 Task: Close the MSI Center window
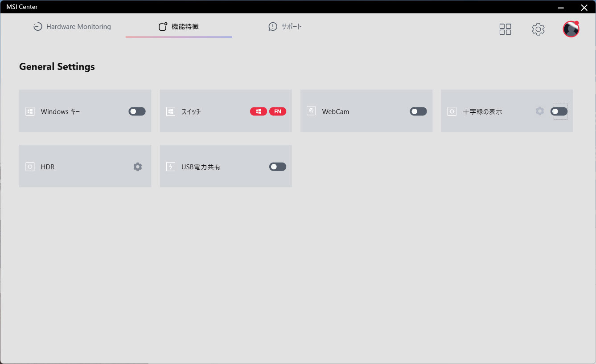tap(584, 7)
